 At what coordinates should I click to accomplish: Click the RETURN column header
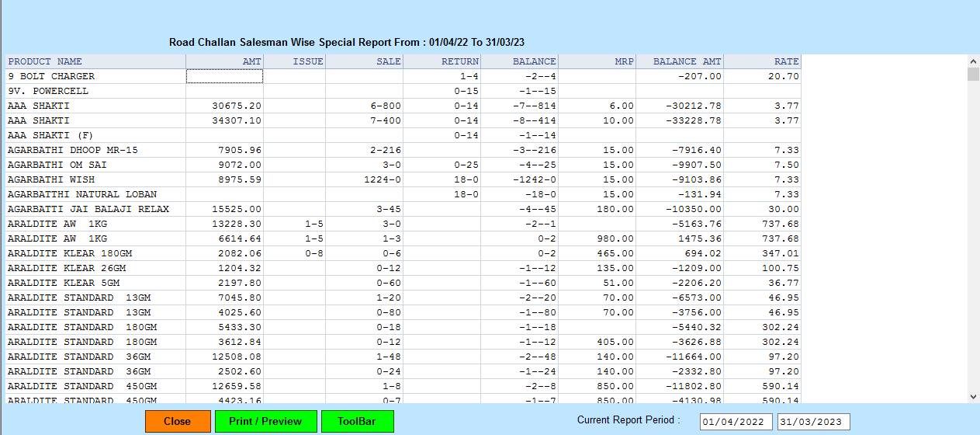[x=442, y=61]
